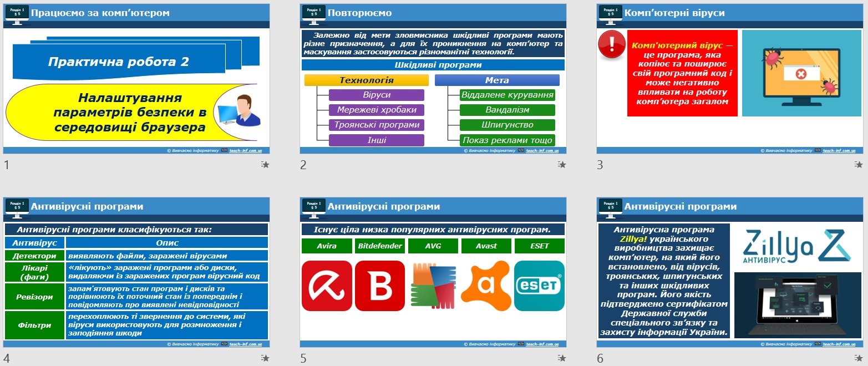Click the teal ESET logo

click(x=539, y=286)
